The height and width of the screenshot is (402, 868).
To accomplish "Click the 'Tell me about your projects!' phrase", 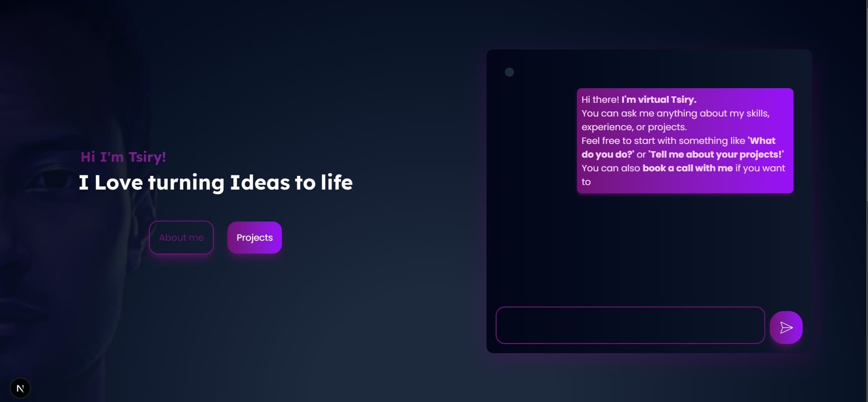I will coord(716,154).
